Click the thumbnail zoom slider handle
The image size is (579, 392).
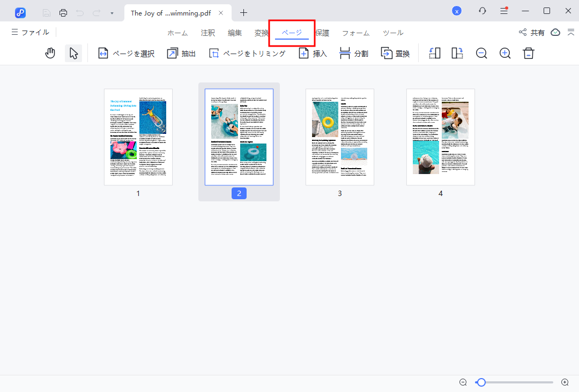coord(481,382)
